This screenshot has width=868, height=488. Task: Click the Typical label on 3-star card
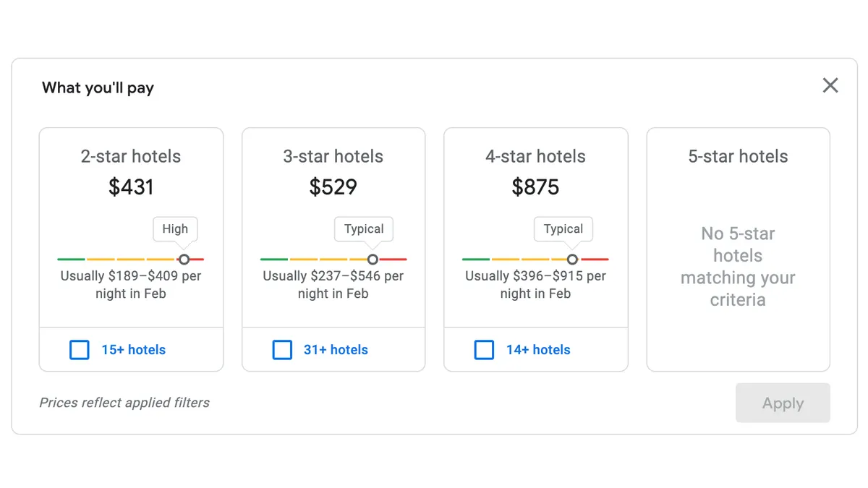(364, 229)
